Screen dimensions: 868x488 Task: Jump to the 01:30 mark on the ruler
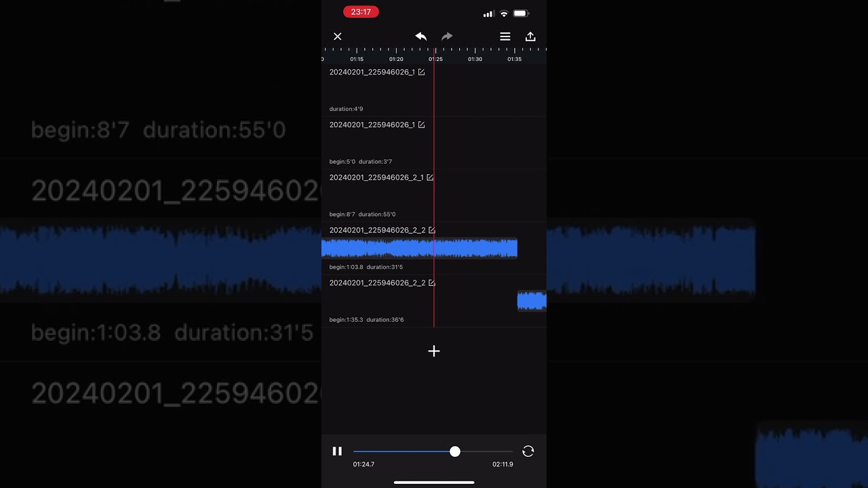pyautogui.click(x=475, y=59)
